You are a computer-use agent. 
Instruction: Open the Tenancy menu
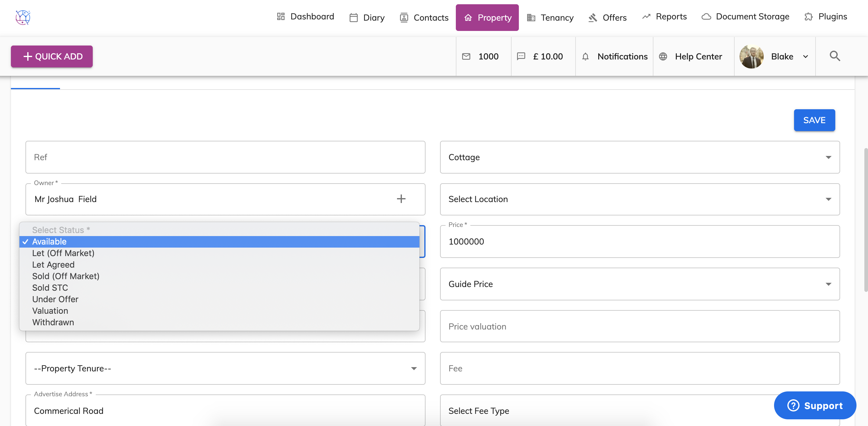[x=550, y=18]
